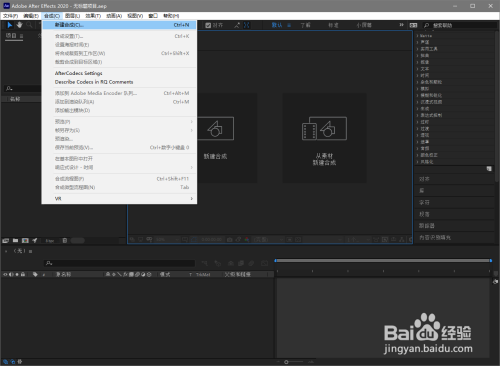The image size is (500, 366).
Task: Click the snap-edges icon after 对齐 checkbox
Action: coord(237,25)
